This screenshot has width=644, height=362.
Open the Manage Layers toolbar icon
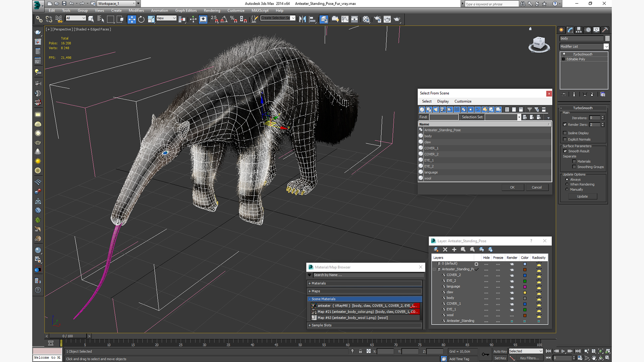click(324, 19)
